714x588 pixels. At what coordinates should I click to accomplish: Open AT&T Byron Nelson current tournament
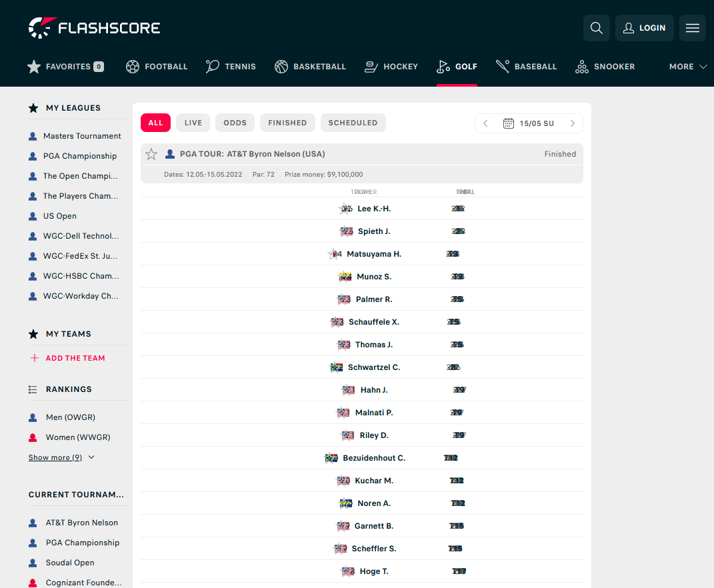(81, 523)
